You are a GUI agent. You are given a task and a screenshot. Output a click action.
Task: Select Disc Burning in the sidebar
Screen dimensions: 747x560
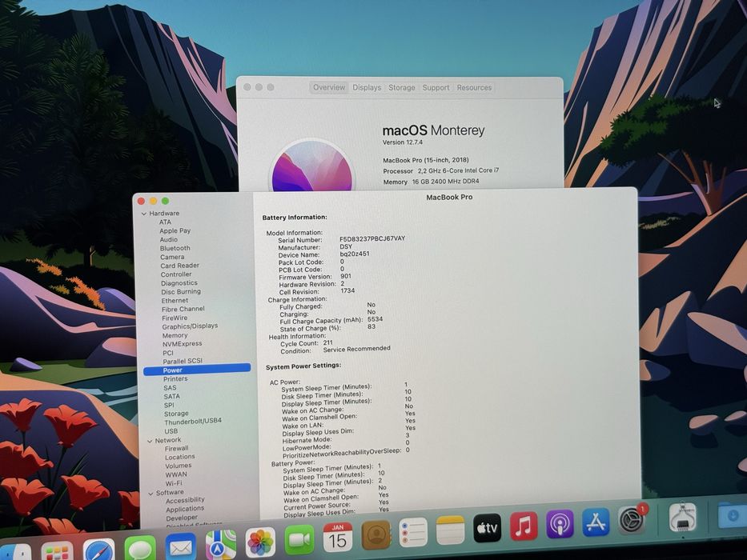(x=181, y=291)
